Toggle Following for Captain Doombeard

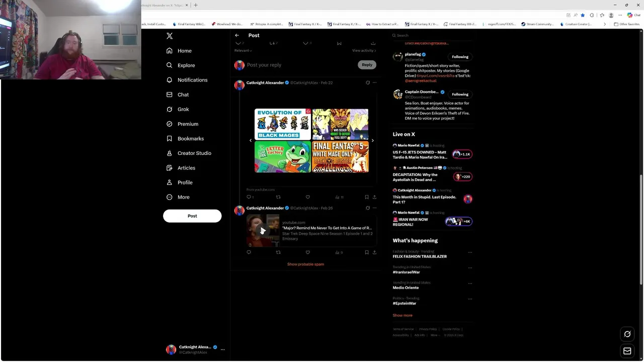(460, 94)
